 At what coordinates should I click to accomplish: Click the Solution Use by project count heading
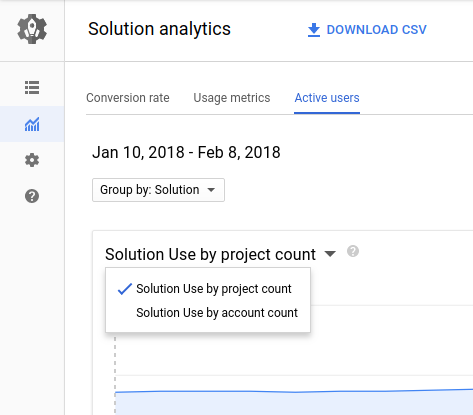pyautogui.click(x=210, y=255)
